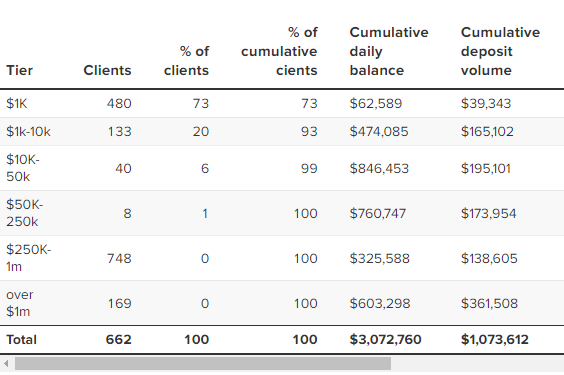The height and width of the screenshot is (375, 564).
Task: Click the '% of clients' column header
Action: point(186,61)
